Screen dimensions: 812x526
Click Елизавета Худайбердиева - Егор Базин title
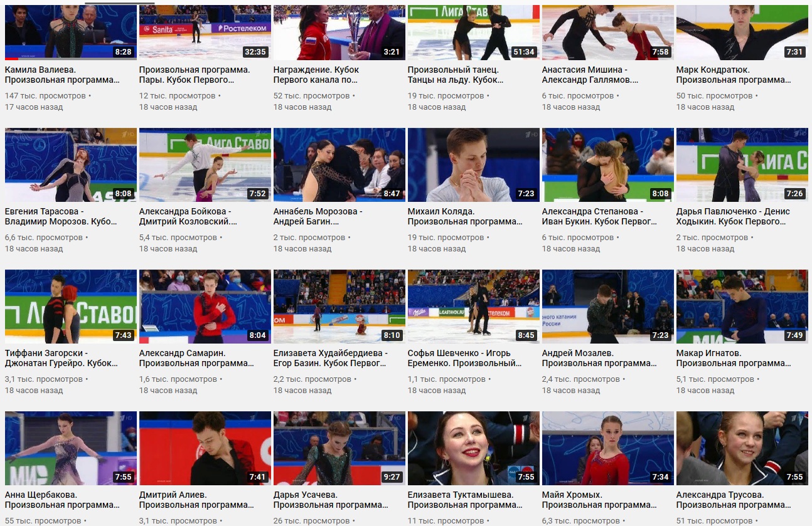[x=331, y=358]
